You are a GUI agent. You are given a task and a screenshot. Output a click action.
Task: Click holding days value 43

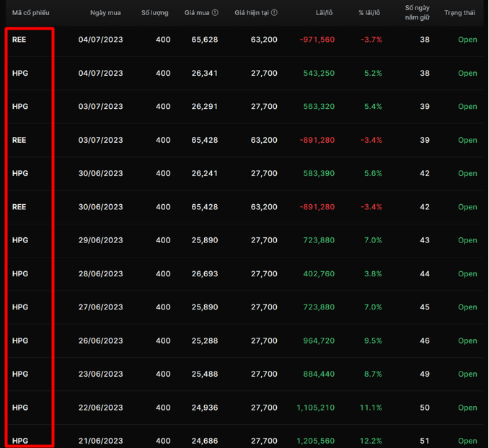tap(425, 240)
